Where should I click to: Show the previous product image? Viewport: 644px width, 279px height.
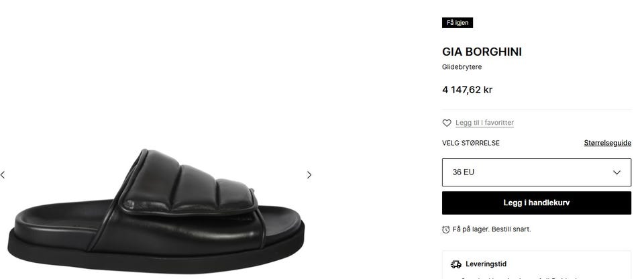(x=3, y=175)
